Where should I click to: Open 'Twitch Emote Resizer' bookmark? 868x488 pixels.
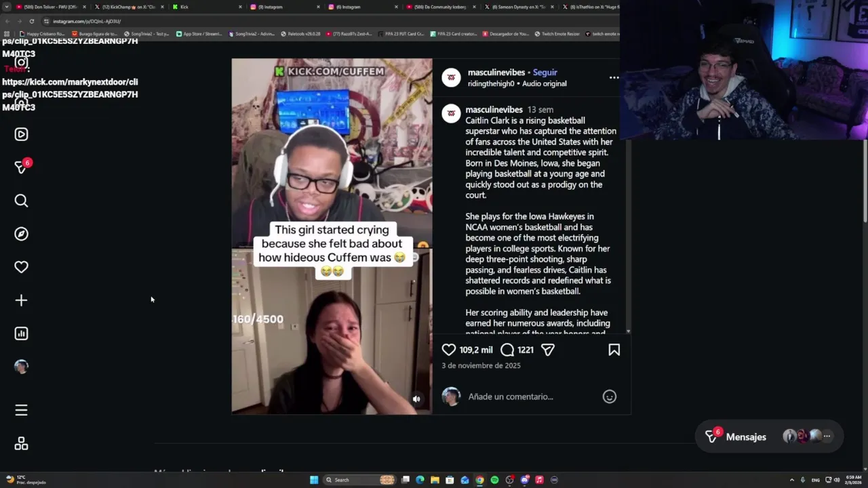pyautogui.click(x=557, y=34)
